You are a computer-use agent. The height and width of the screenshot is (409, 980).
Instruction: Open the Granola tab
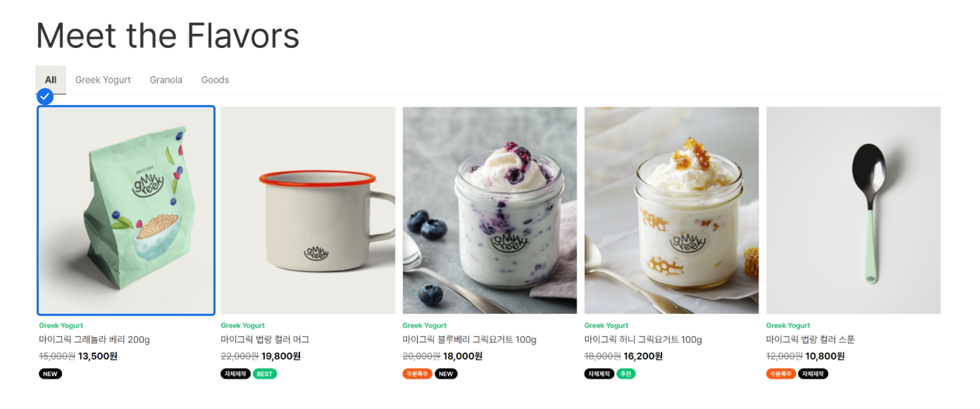click(166, 80)
